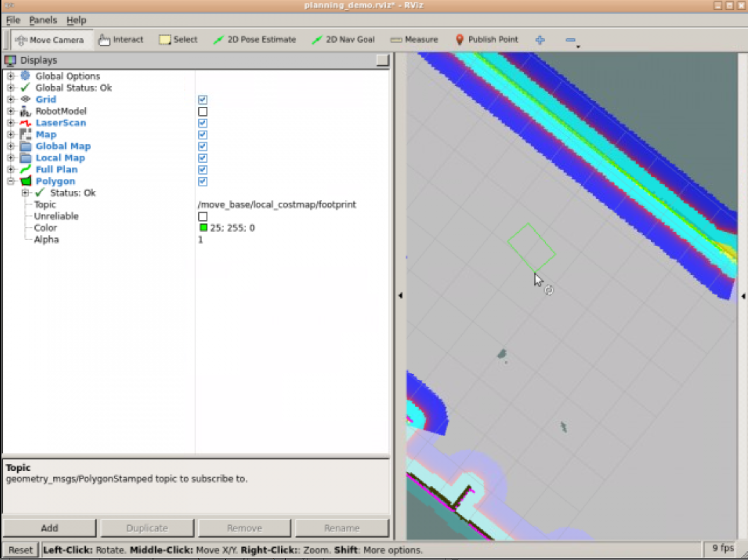The height and width of the screenshot is (560, 748).
Task: Choose the Select tool in toolbar
Action: (x=178, y=40)
